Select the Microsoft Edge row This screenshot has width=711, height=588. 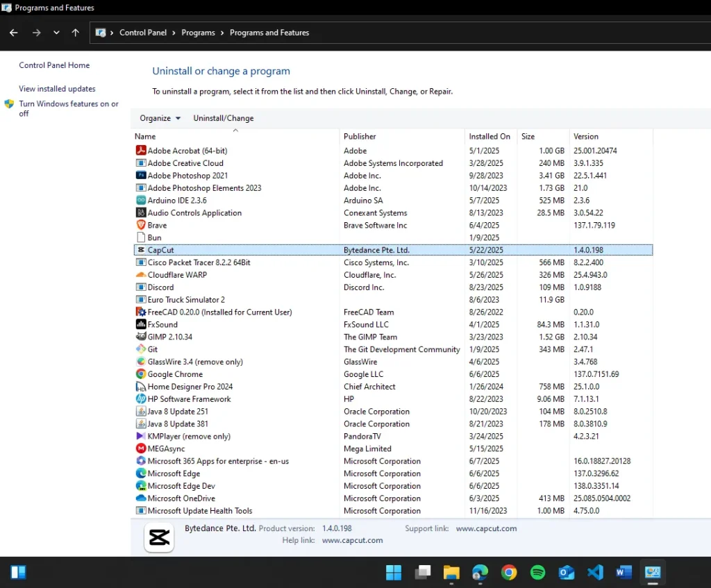point(393,473)
